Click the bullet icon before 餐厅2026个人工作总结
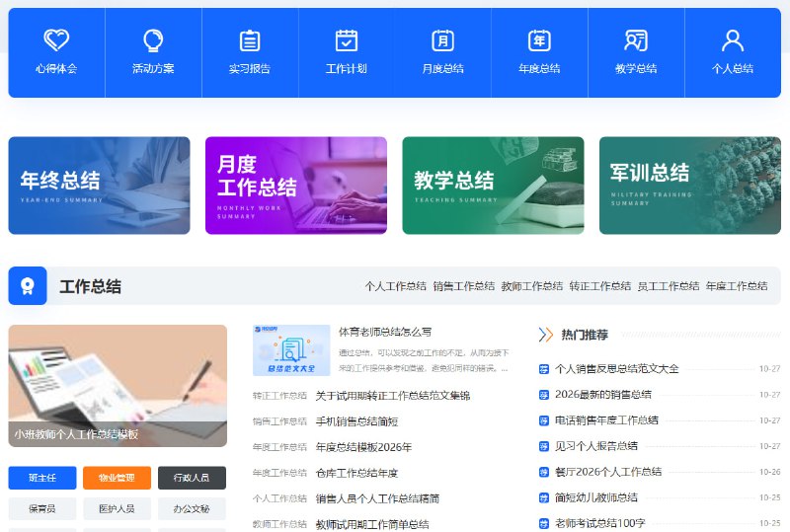790x532 pixels. point(544,472)
